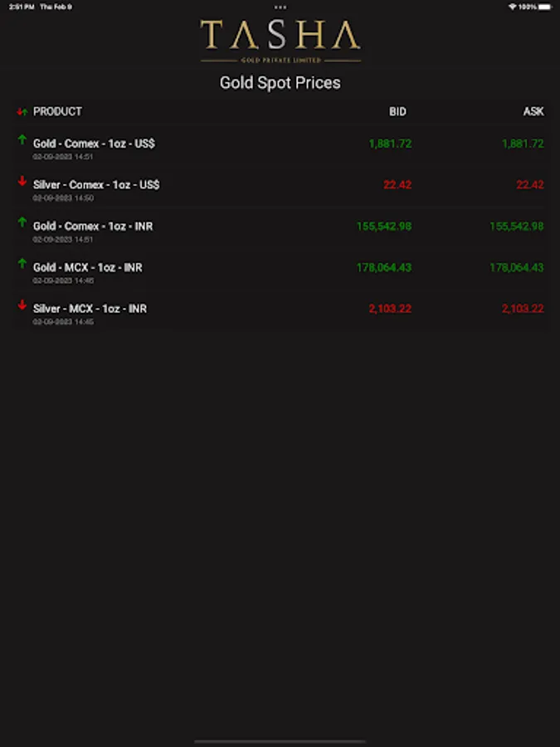Click the red down arrow beside Silver Comex US$
The width and height of the screenshot is (560, 747).
coord(22,181)
